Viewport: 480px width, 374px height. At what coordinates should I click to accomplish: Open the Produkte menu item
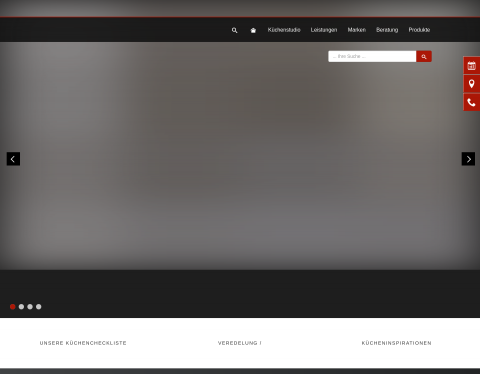419,30
